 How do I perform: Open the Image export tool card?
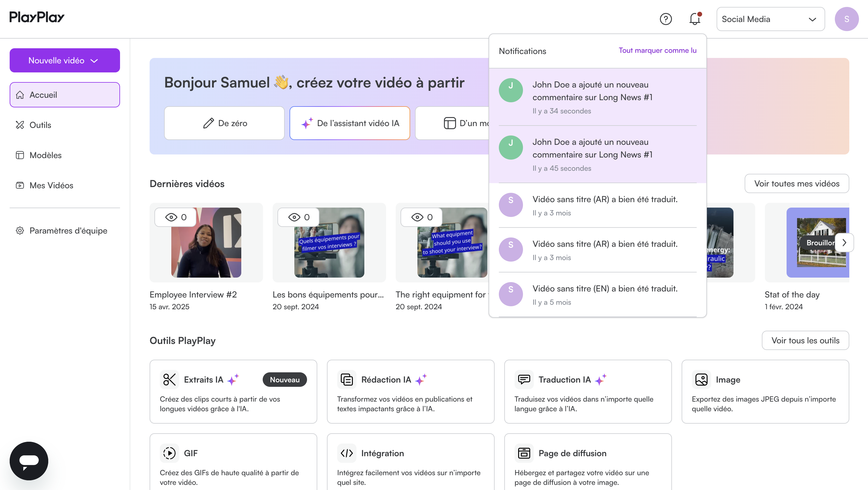pyautogui.click(x=765, y=391)
